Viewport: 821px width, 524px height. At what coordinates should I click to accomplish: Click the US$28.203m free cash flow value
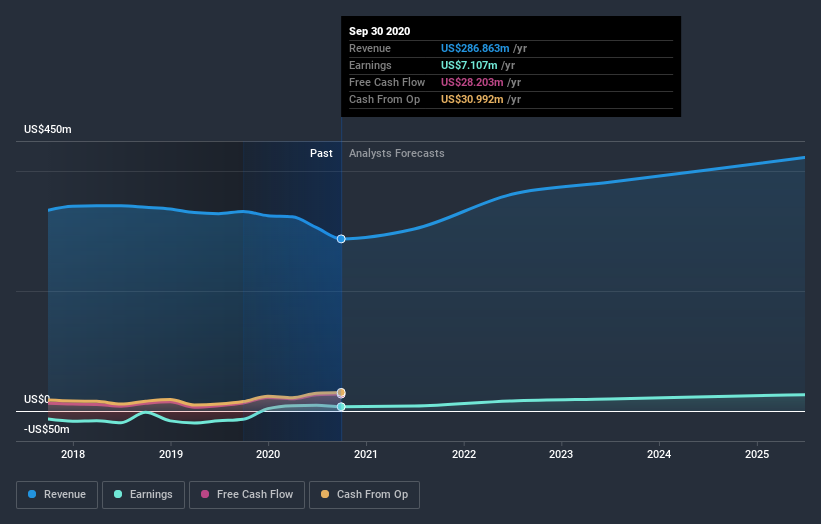pyautogui.click(x=472, y=82)
